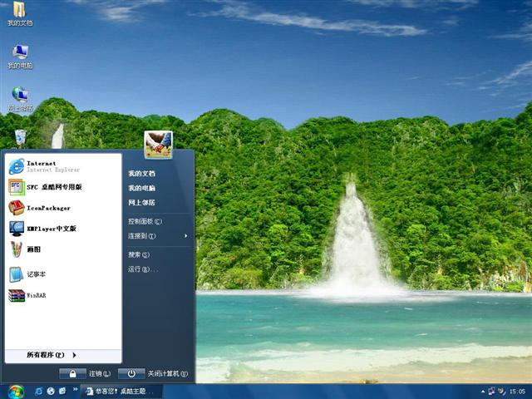Open 搜索(S) search entry
Screen dimensions: 532x399
click(x=139, y=255)
